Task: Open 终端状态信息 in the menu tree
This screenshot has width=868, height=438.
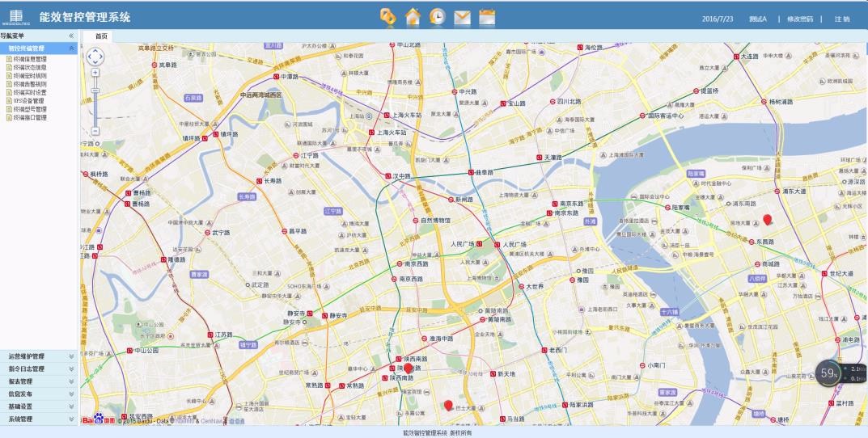Action: 30,67
